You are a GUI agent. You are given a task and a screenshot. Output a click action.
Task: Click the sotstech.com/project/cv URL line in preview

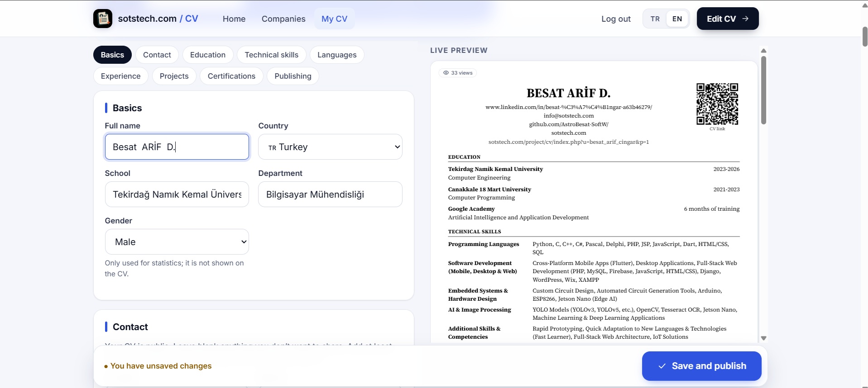tap(569, 142)
